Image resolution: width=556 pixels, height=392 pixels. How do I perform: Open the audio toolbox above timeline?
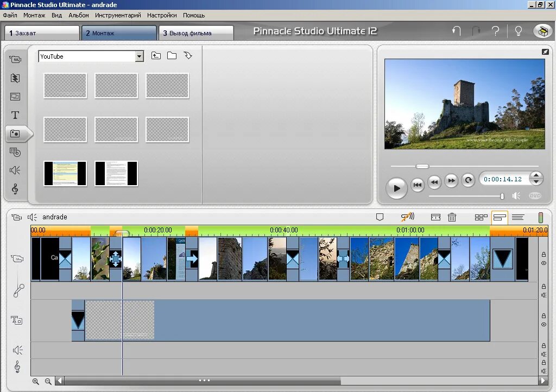point(32,217)
